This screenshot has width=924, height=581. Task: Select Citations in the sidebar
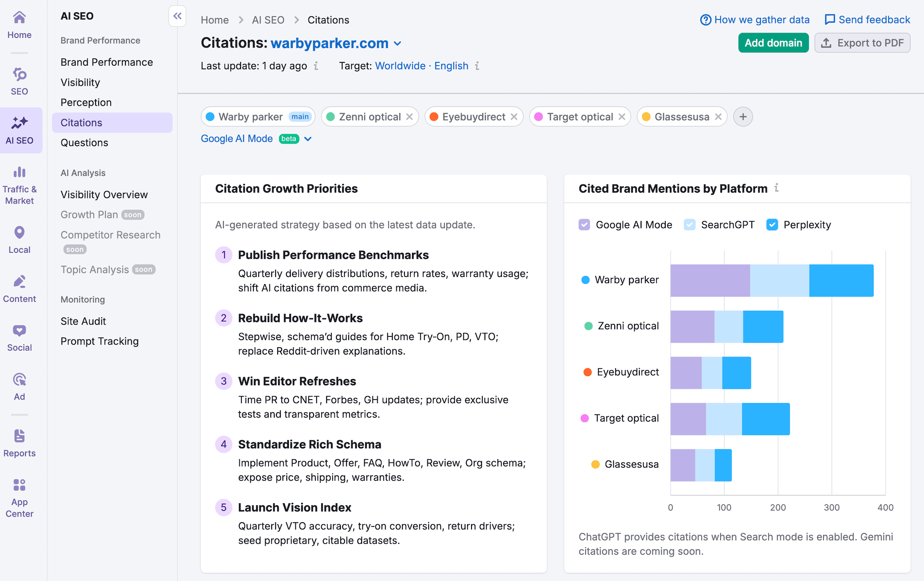(112, 123)
